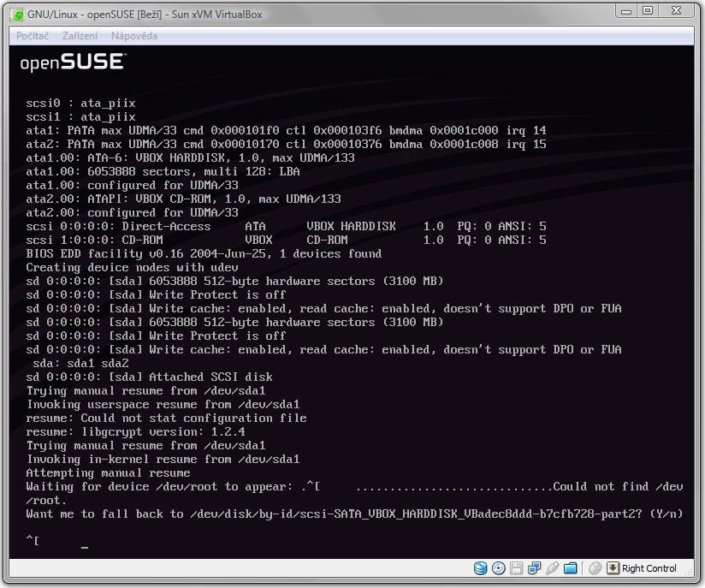Click 'scsi 1:0:0:0: CD-ROM' line
The image size is (705, 588).
coord(286,240)
